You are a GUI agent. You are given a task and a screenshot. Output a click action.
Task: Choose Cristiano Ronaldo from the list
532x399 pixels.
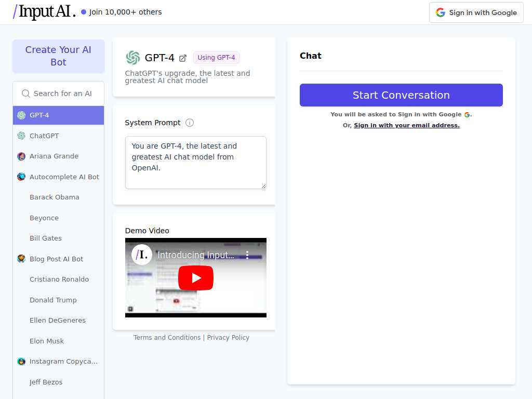click(x=58, y=279)
